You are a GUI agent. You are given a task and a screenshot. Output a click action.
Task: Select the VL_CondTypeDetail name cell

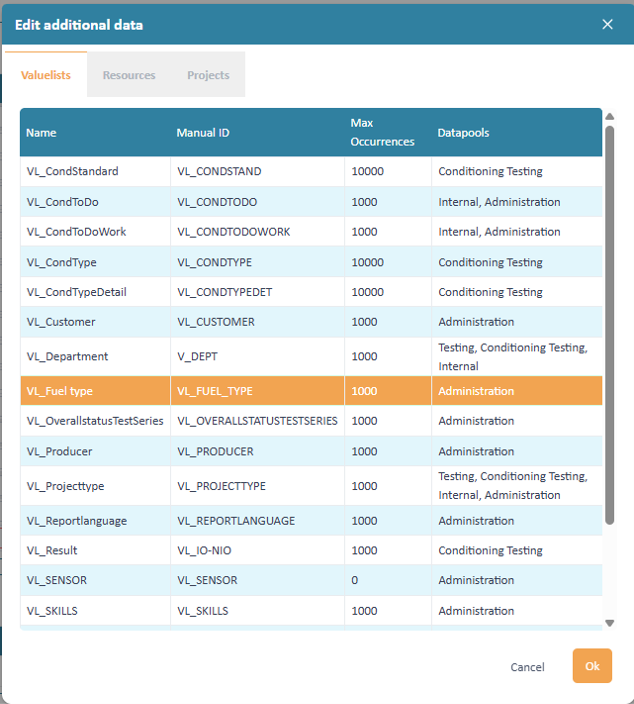point(95,292)
